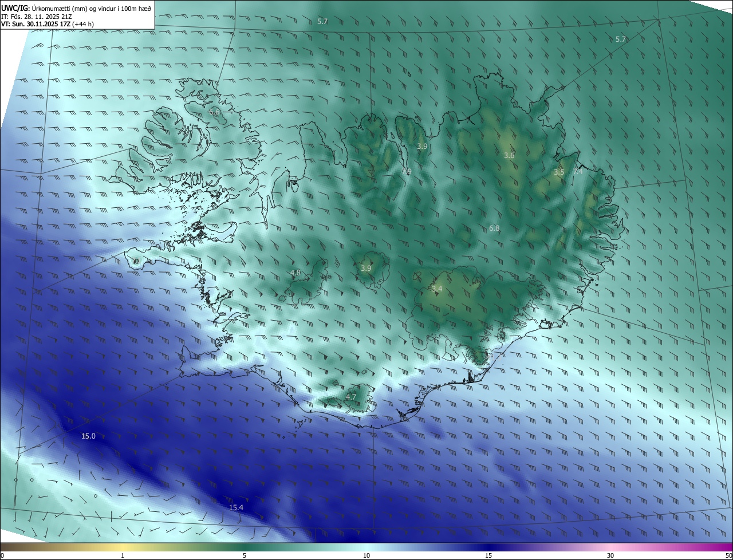Click the 3.4 value on Vatnajökull glacier
The image size is (733, 560).
click(x=437, y=289)
